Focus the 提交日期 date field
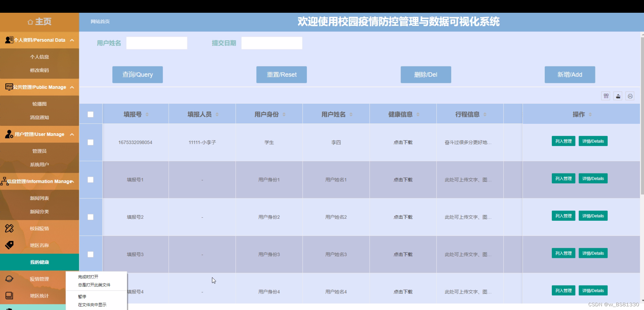The height and width of the screenshot is (310, 644). tap(272, 43)
